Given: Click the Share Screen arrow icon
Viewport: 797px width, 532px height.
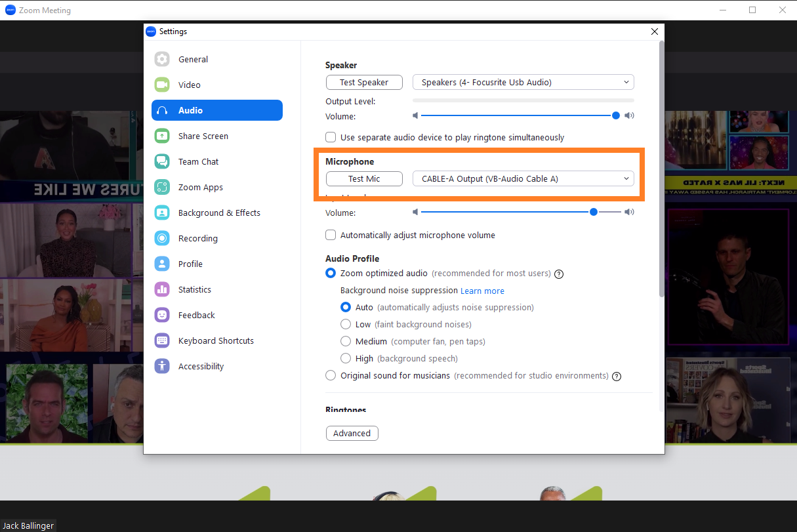Looking at the screenshot, I should [162, 136].
